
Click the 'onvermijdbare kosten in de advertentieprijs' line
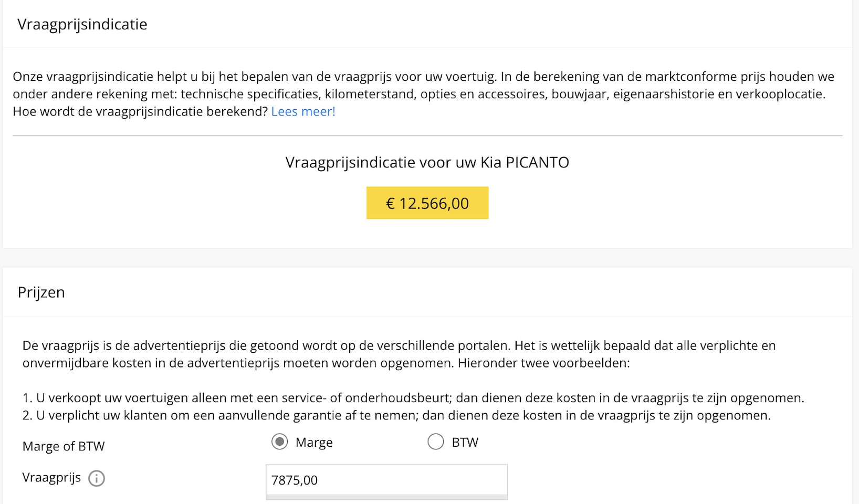(x=326, y=363)
